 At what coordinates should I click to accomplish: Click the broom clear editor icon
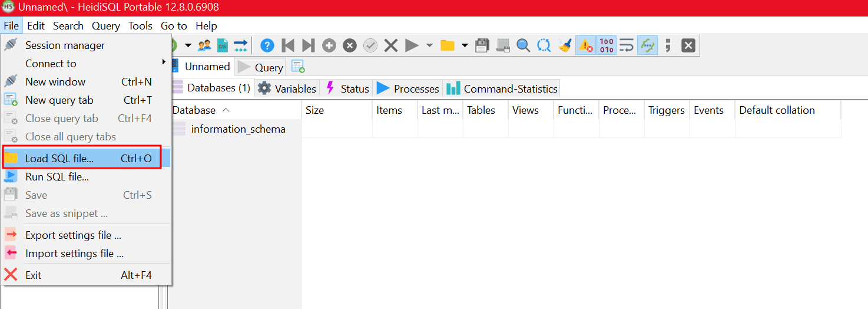click(565, 45)
